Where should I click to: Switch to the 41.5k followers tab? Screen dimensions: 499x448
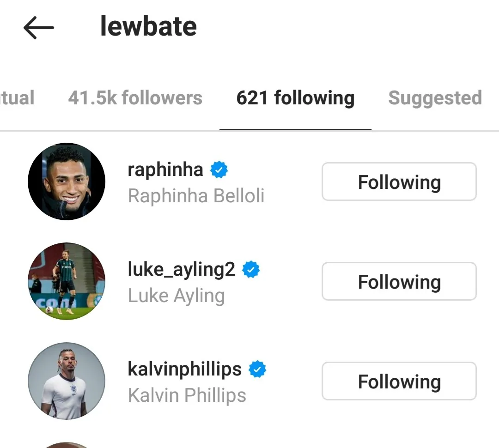click(135, 98)
